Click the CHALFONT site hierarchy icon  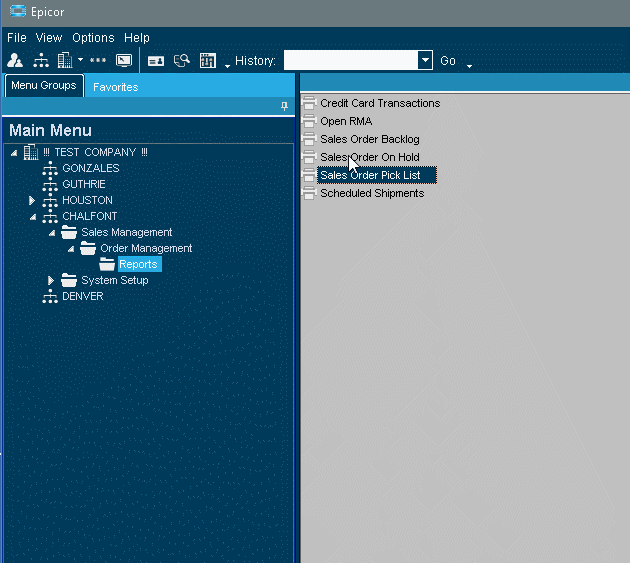pyautogui.click(x=50, y=216)
